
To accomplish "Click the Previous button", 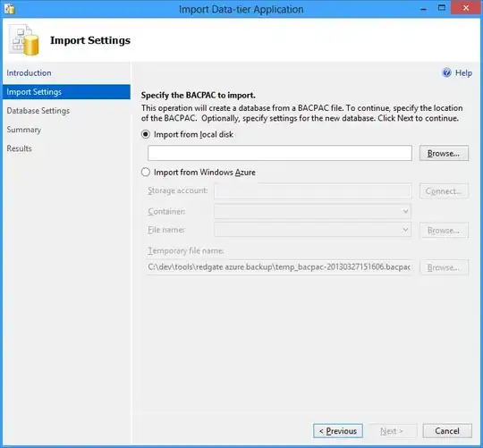I will pos(338,431).
